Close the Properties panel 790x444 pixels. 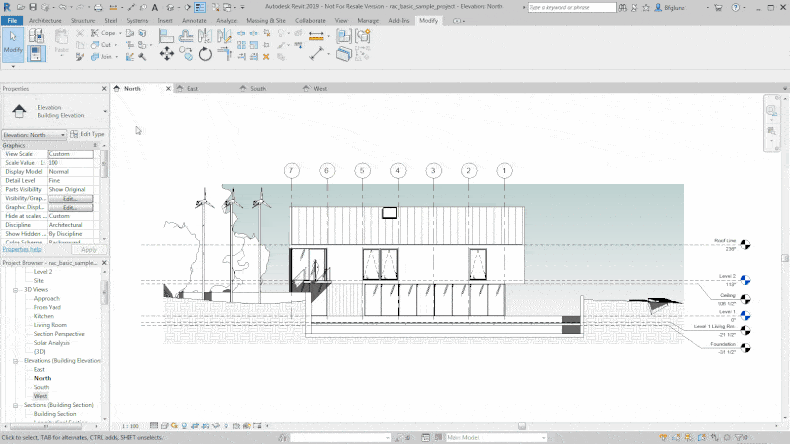(104, 89)
